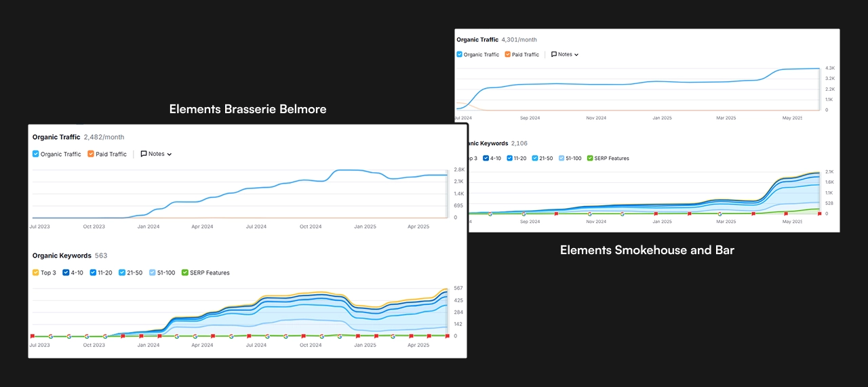Click Notes speech bubble icon in Brasserie panel
Image resolution: width=868 pixels, height=387 pixels.
144,154
